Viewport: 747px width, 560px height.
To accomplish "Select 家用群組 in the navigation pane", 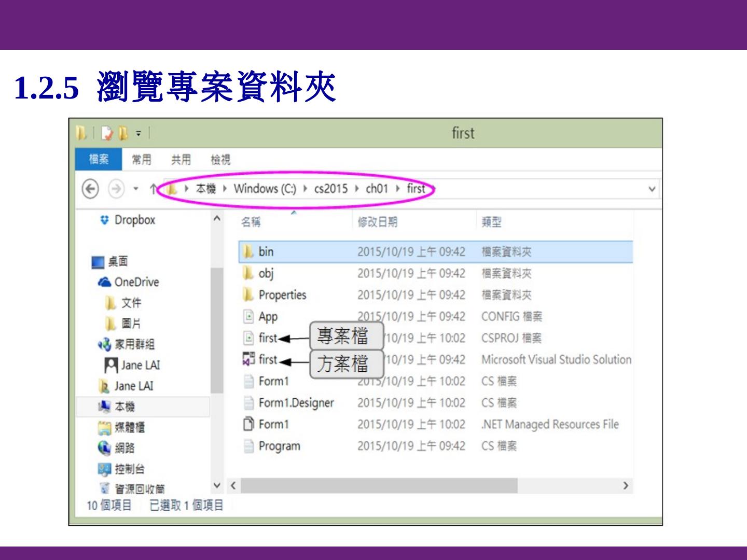I will click(134, 344).
